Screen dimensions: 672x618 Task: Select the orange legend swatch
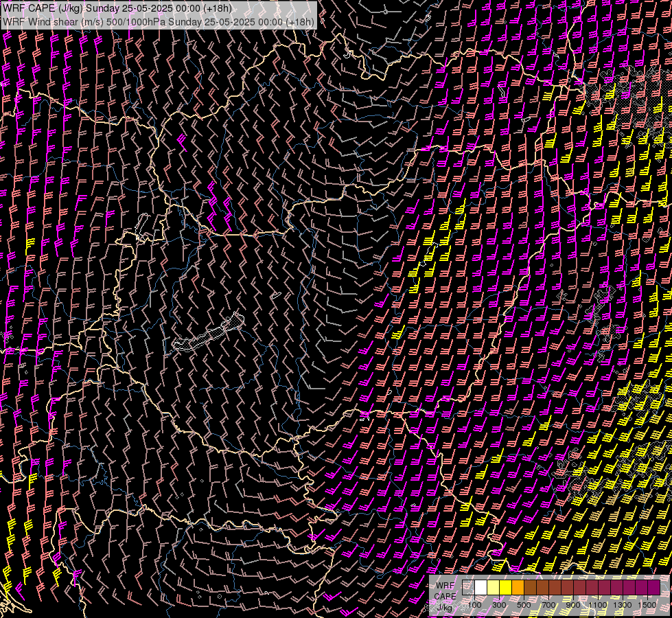point(518,588)
